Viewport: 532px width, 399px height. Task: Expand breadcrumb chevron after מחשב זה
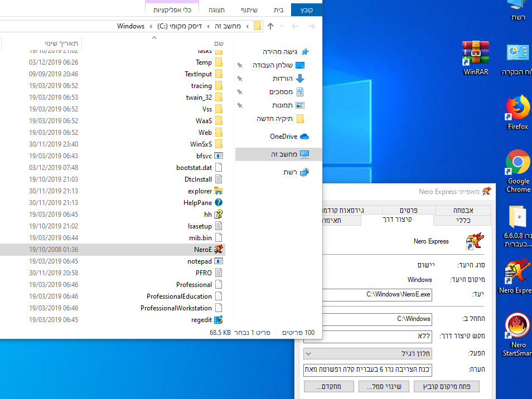tap(209, 26)
